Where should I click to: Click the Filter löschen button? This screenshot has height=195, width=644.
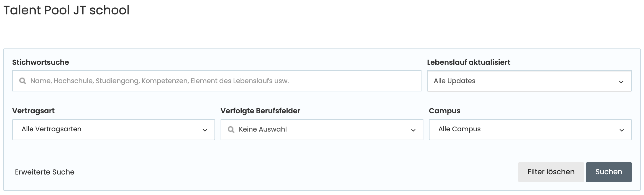551,172
